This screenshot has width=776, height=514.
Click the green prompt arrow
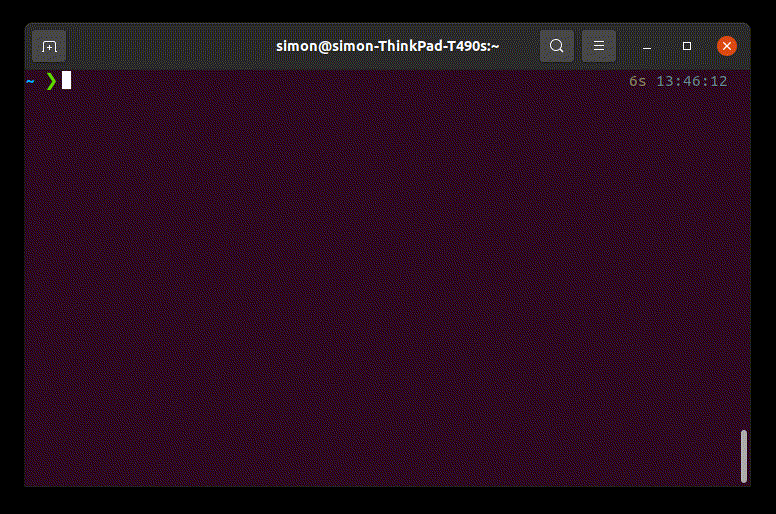pos(51,81)
